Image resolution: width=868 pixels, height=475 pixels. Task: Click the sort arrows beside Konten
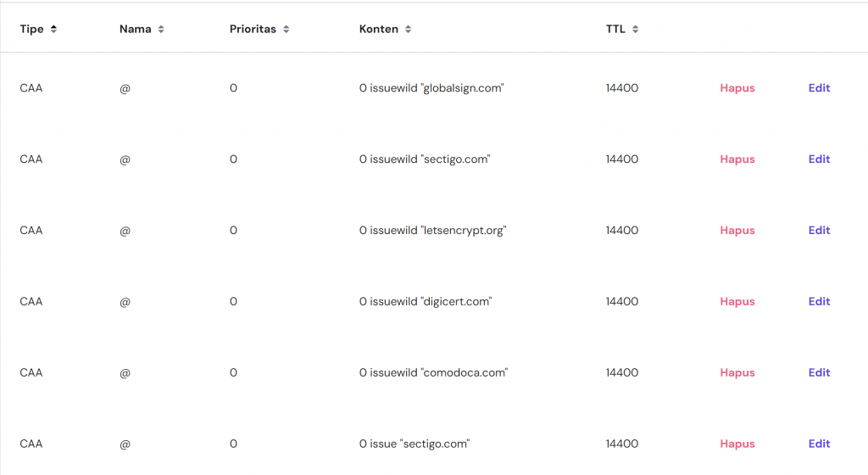click(408, 29)
